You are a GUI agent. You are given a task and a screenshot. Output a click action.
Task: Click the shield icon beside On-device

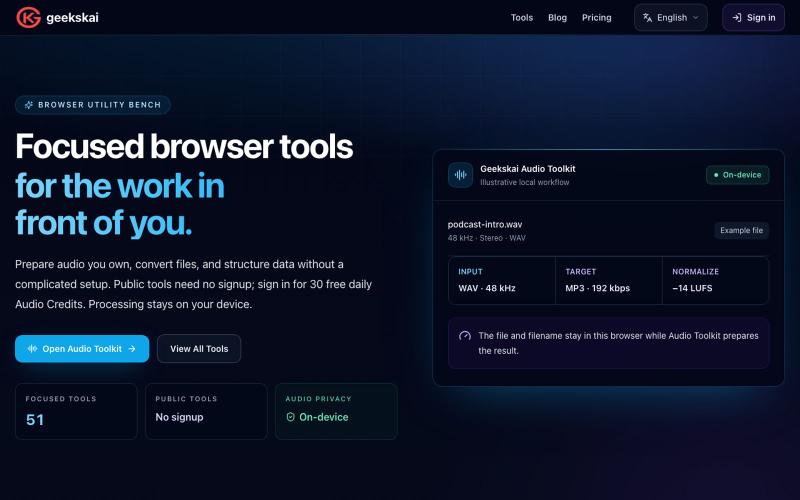(290, 417)
